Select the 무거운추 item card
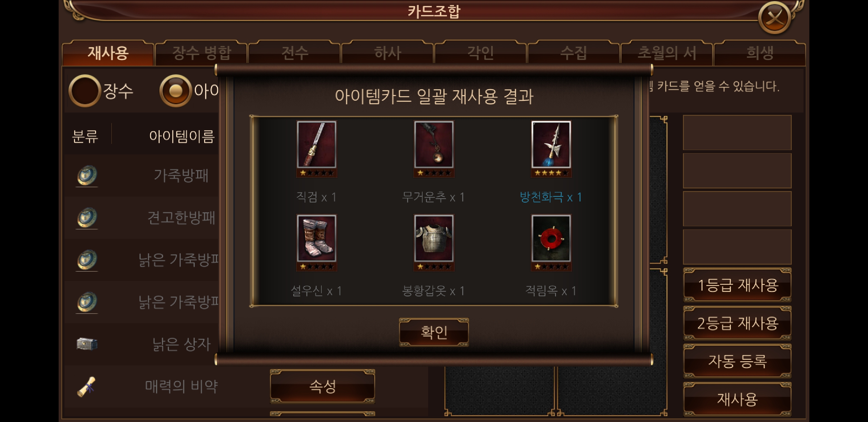 (x=434, y=149)
